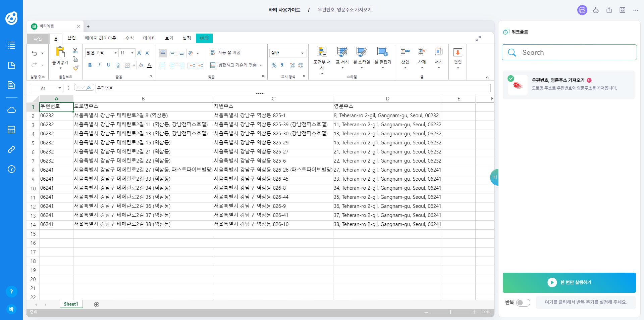Click the Undo arrow icon
Viewport: 644px width, 320px height.
click(34, 53)
